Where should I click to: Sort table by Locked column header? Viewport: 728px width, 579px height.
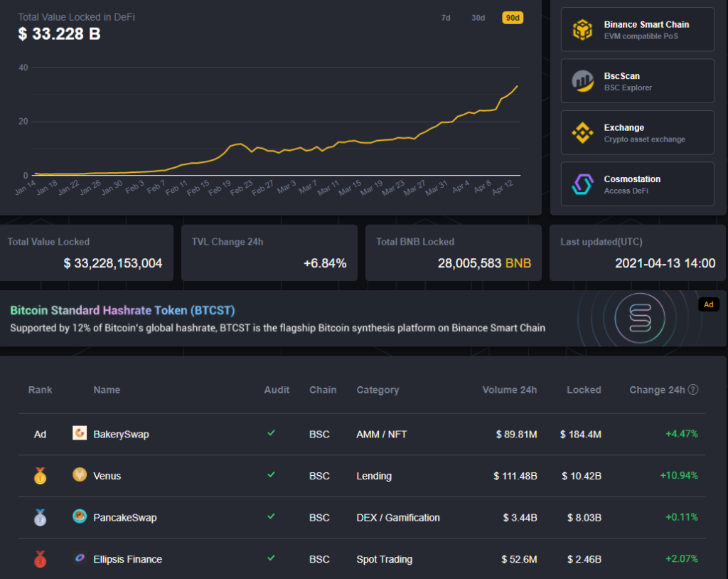(x=584, y=390)
